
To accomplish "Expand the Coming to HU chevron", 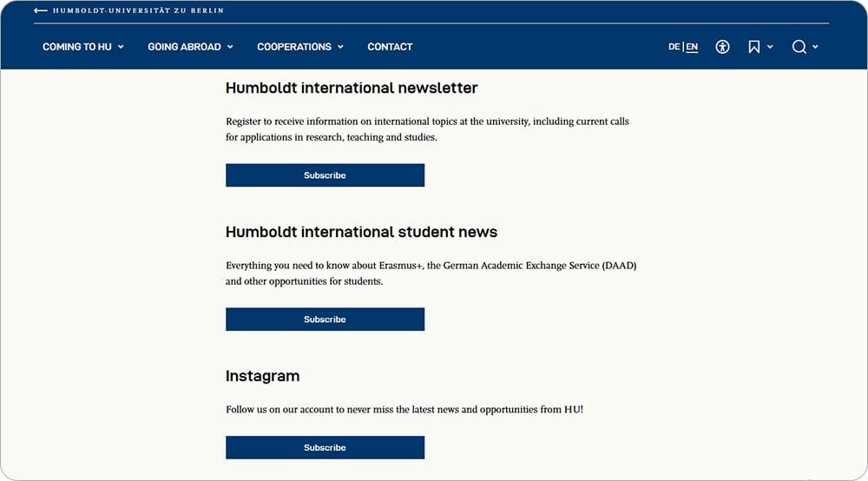I will click(121, 47).
